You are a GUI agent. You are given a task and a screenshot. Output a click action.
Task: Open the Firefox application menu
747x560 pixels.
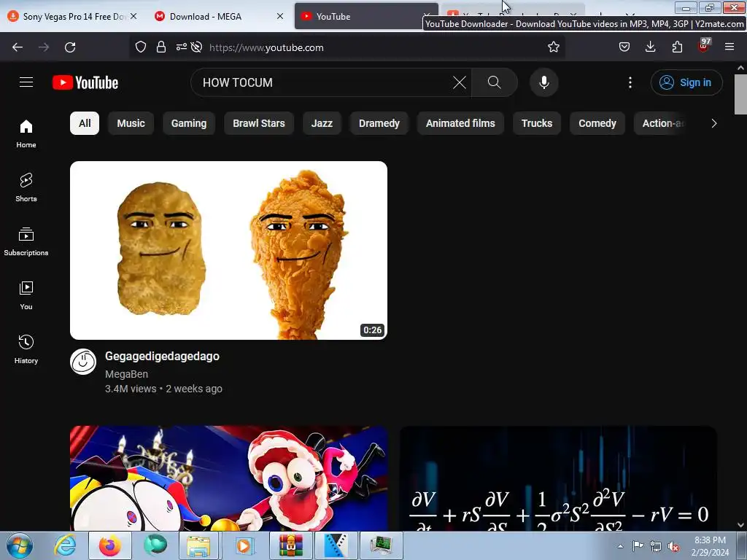[729, 47]
